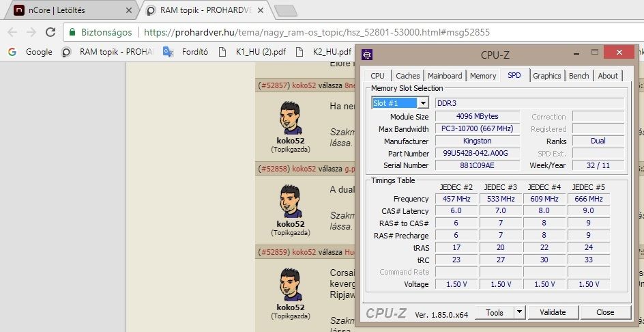Click koko52 author link in post #52857 header
The image size is (644, 332).
click(x=304, y=85)
